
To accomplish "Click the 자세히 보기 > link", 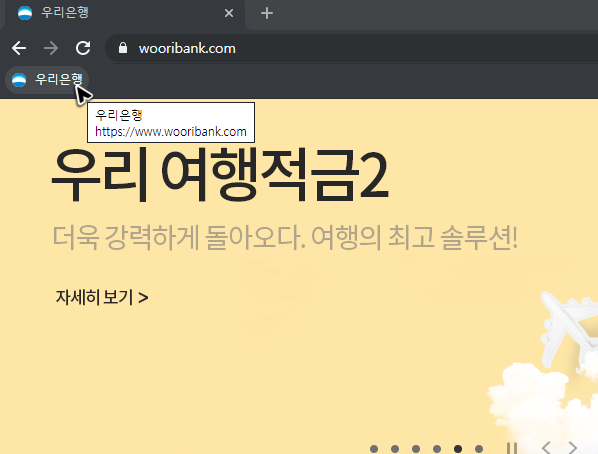I will pos(102,297).
